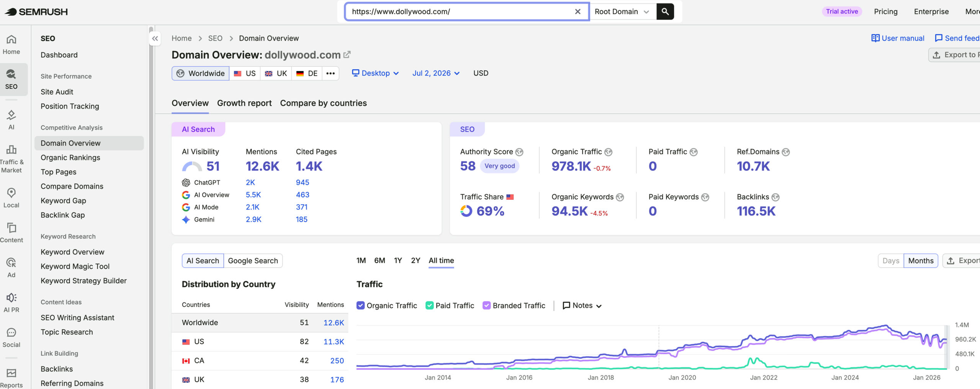Open the Content section icon
The width and height of the screenshot is (980, 389).
11,233
